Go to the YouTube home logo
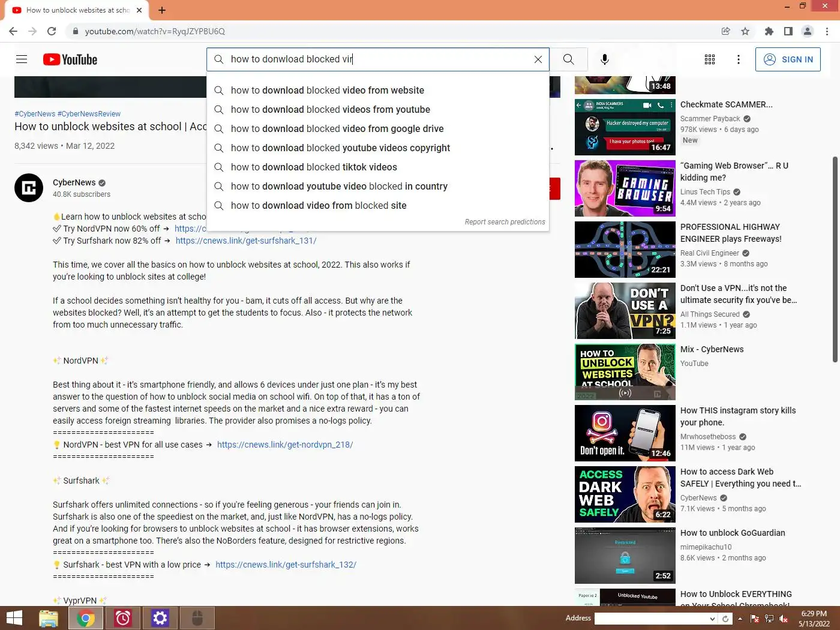 [x=70, y=59]
